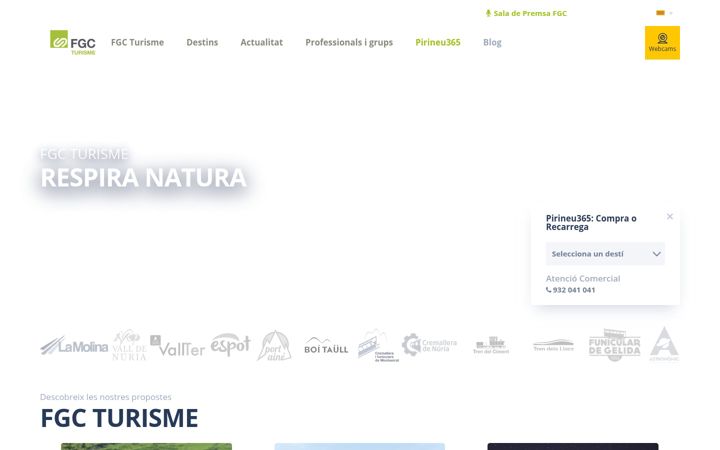Call Atenció Comercial number 932 041 041
Image resolution: width=720 pixels, height=450 pixels.
[x=574, y=290]
